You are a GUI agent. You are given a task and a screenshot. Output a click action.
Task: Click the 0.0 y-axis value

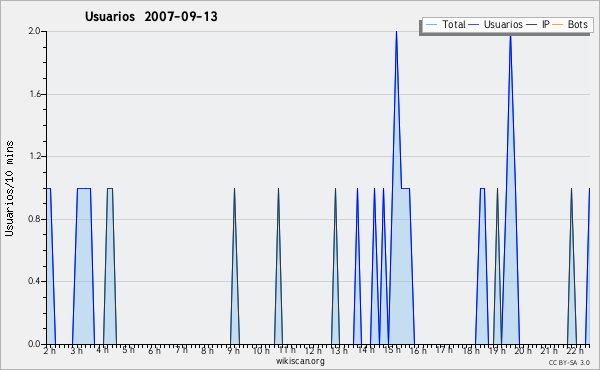click(x=34, y=344)
